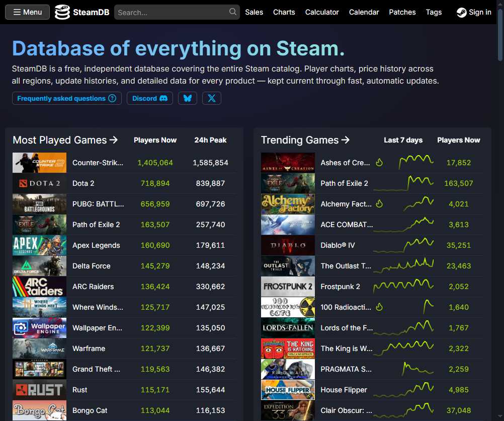The height and width of the screenshot is (421, 504).
Task: Open SteamDB's Bluesky page via butterfly icon
Action: (187, 98)
